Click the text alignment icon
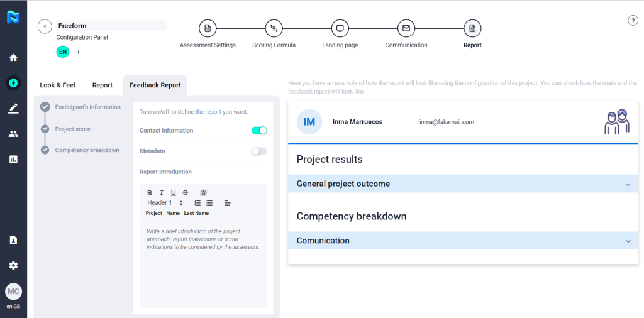 pos(227,203)
